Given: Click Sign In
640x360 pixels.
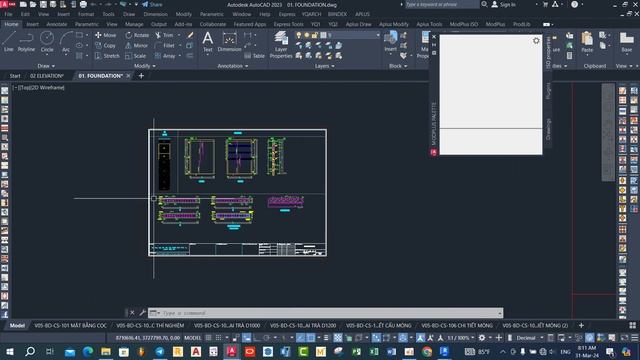Looking at the screenshot, I should [x=503, y=4].
